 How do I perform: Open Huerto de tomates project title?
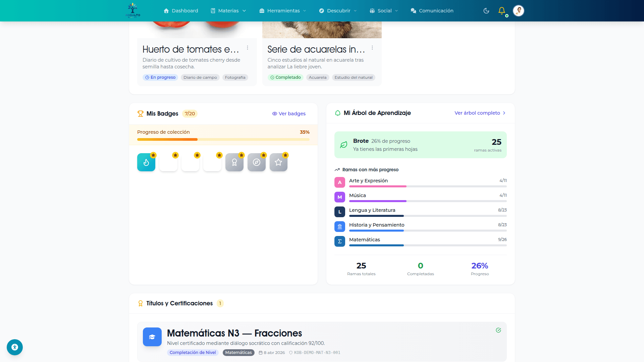(191, 49)
